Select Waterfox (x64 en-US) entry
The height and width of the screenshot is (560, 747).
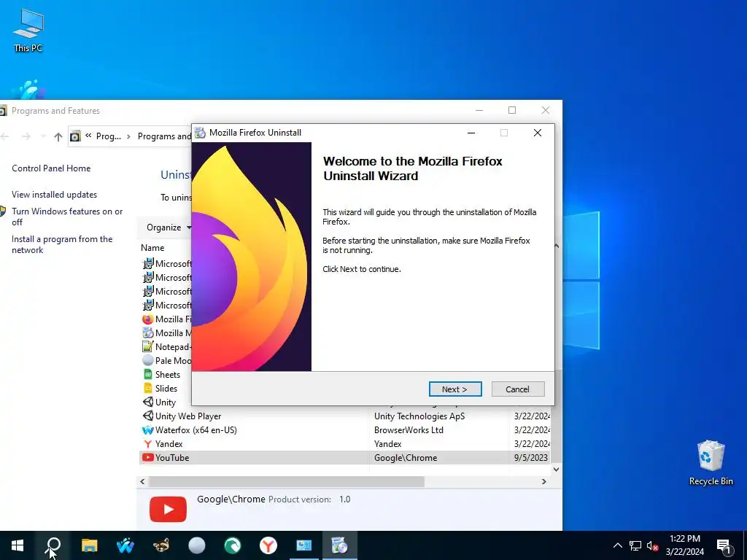(190, 430)
